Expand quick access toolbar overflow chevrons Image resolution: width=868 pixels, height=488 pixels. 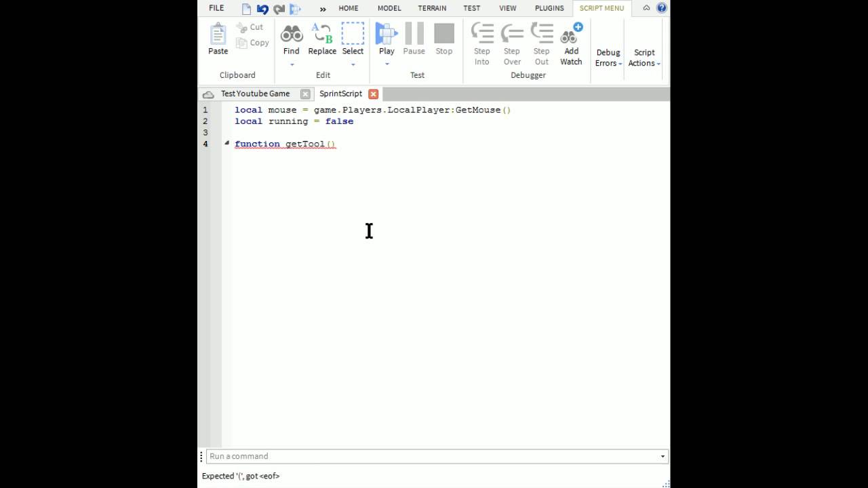(323, 9)
